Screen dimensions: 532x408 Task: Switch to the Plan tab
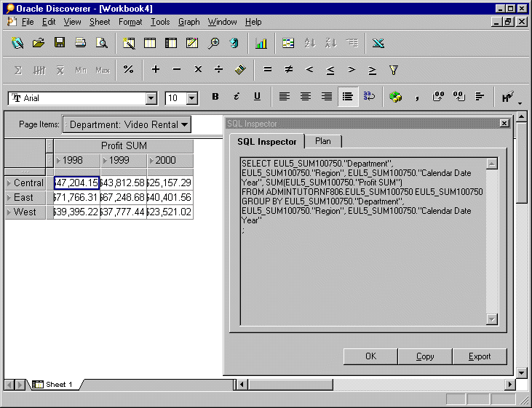tap(322, 141)
